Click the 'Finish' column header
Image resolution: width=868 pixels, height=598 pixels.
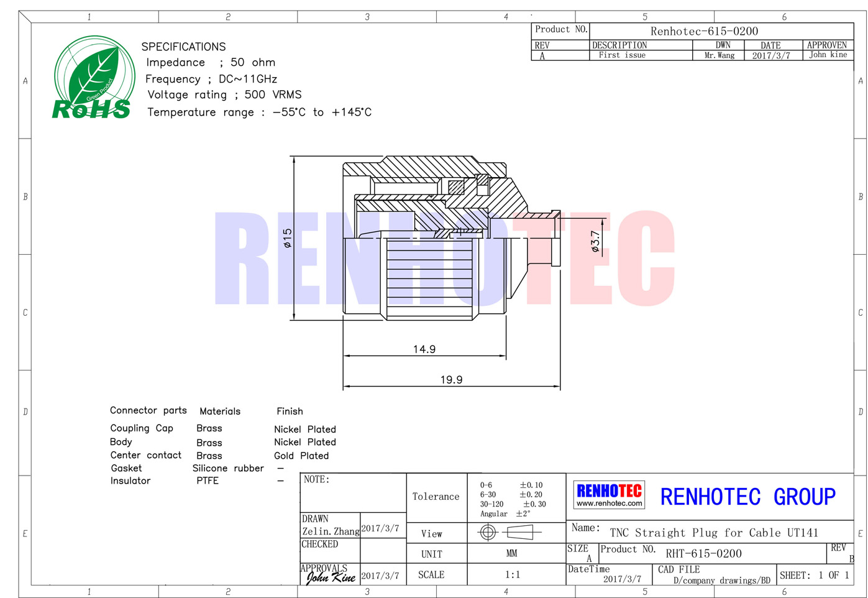pos(290,411)
